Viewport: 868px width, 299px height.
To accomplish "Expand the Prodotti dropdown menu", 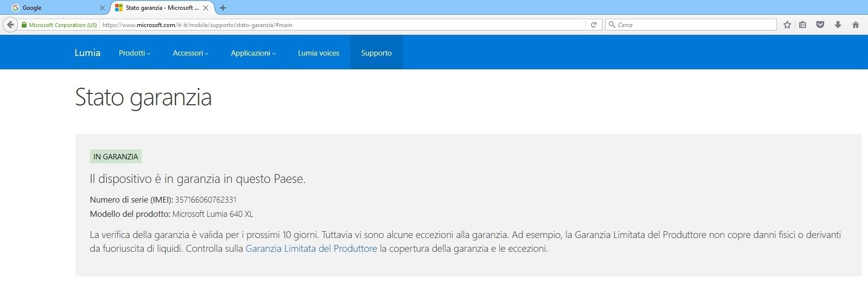I will click(x=134, y=53).
